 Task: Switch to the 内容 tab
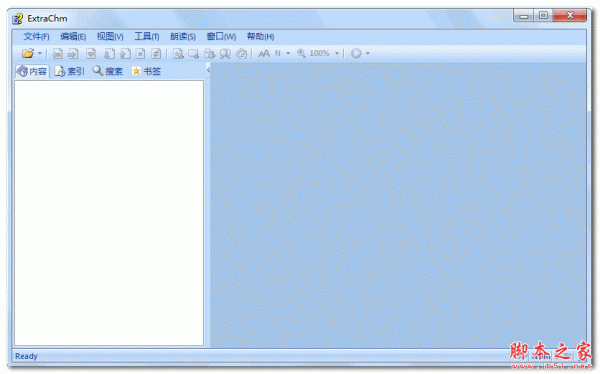click(x=33, y=71)
